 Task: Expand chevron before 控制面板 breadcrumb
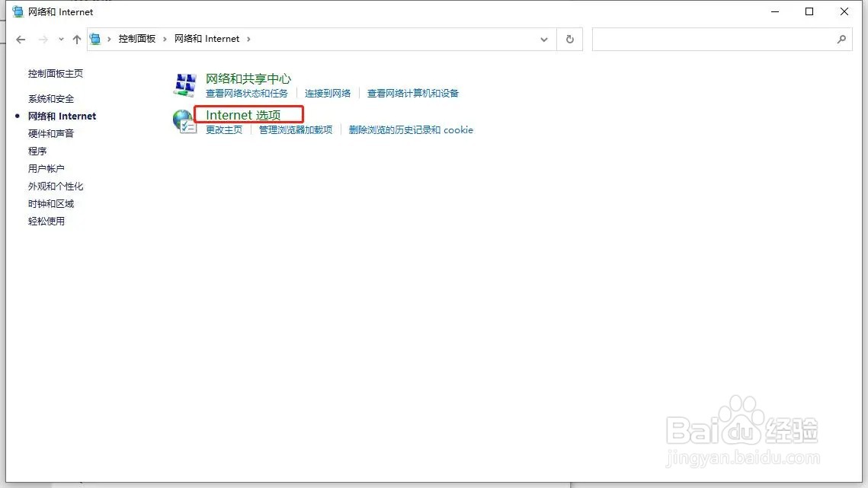(x=109, y=39)
